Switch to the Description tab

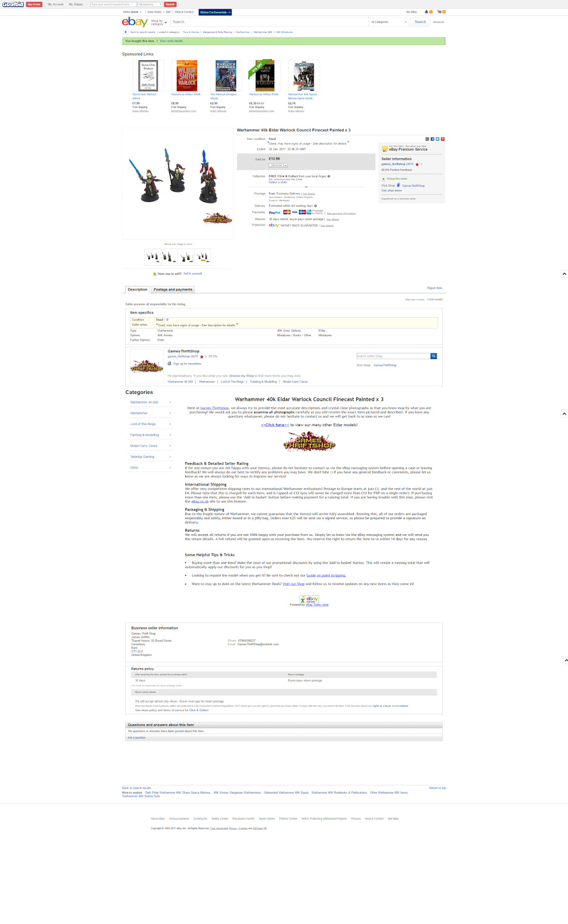point(137,289)
